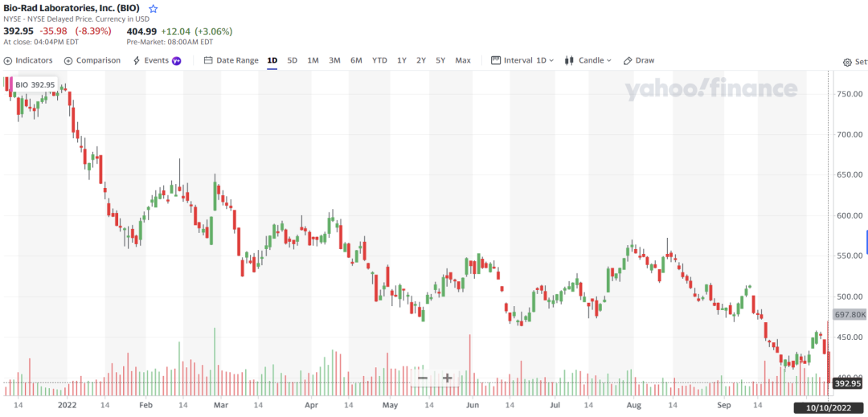Expand the Candle chart type dropdown
This screenshot has height=417, width=868.
click(588, 60)
